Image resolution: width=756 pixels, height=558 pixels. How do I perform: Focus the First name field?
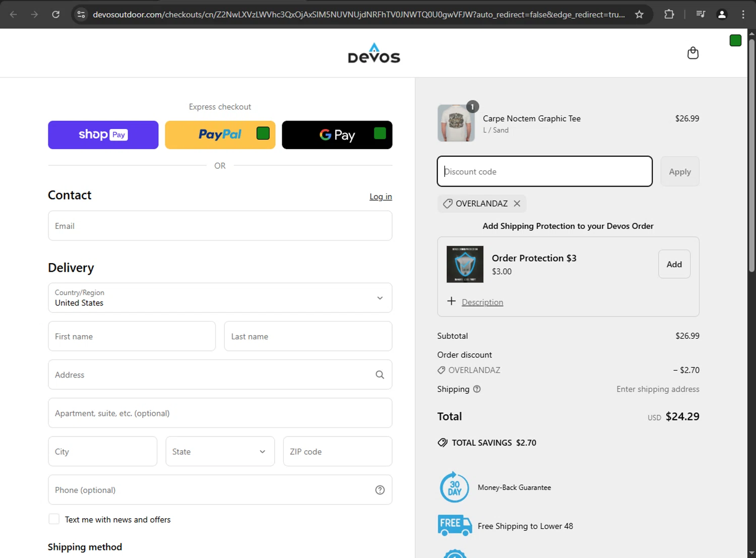(132, 336)
